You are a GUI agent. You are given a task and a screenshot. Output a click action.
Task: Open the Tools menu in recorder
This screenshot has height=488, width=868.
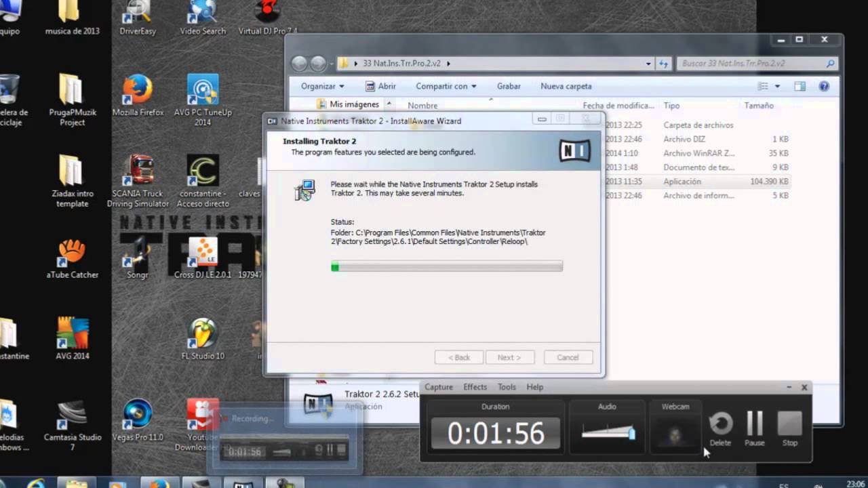507,387
